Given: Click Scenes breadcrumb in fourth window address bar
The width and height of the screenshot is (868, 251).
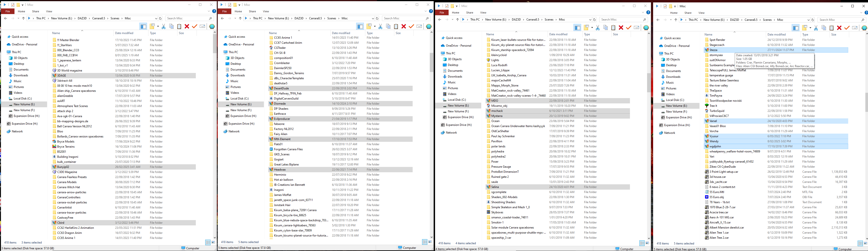Looking at the screenshot, I should tap(767, 20).
